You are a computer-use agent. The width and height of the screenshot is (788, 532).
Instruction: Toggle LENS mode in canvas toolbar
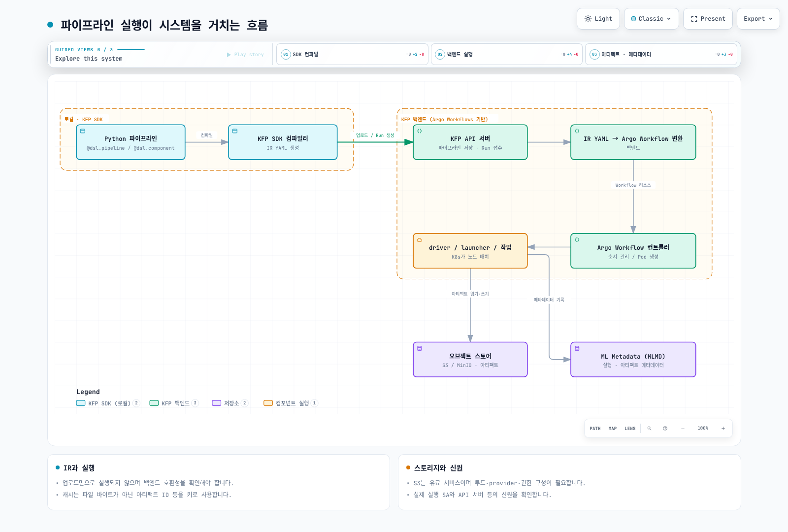click(630, 429)
